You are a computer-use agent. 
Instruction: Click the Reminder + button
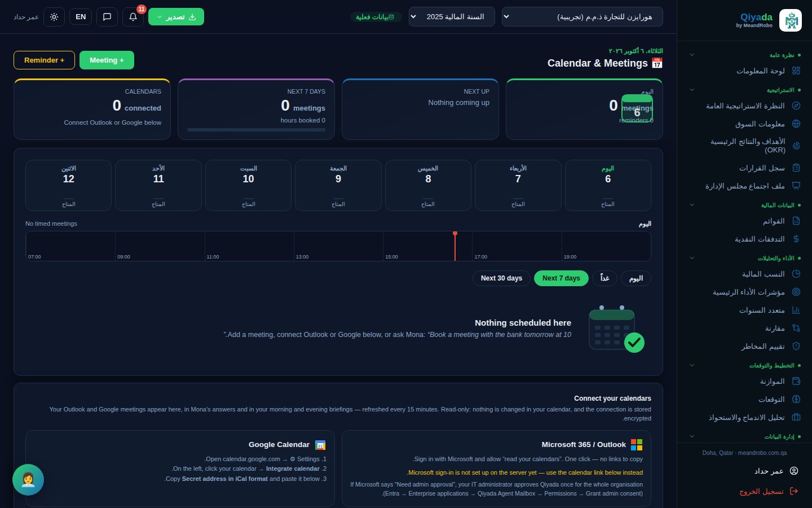(44, 60)
